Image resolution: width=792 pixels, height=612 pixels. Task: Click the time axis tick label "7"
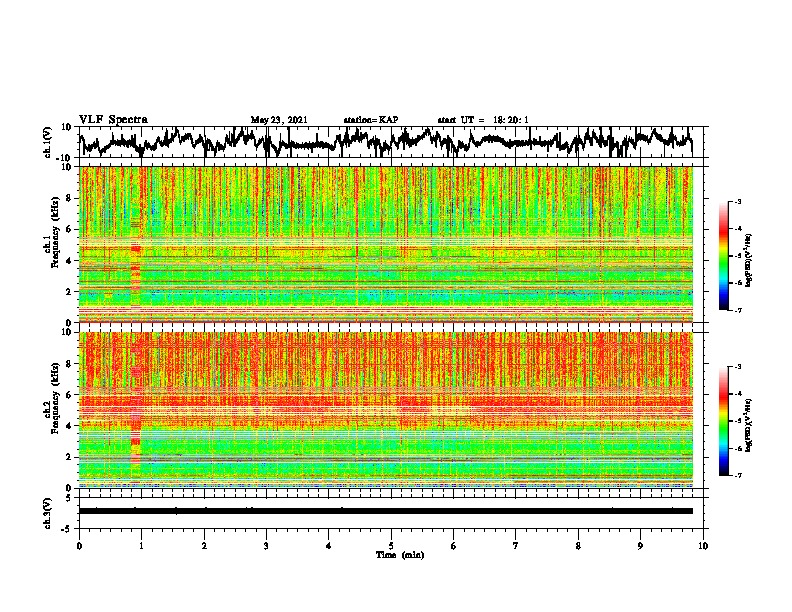click(516, 546)
